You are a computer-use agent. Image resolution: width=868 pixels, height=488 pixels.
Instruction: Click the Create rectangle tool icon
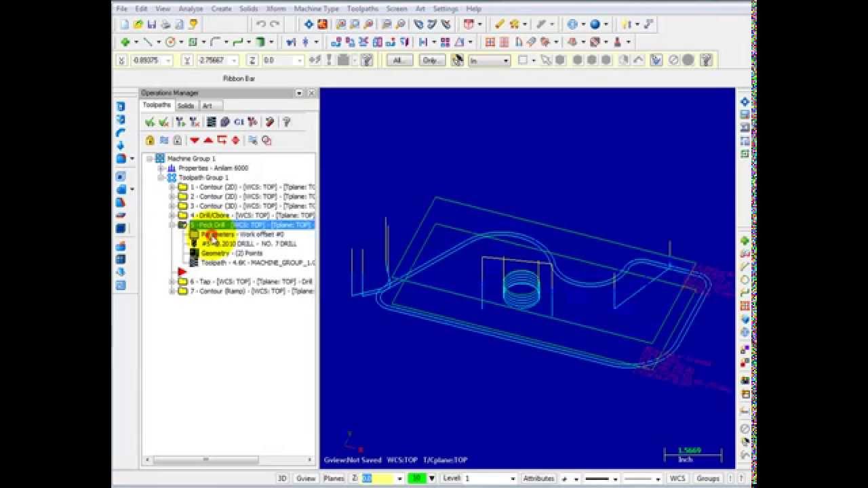tap(193, 42)
